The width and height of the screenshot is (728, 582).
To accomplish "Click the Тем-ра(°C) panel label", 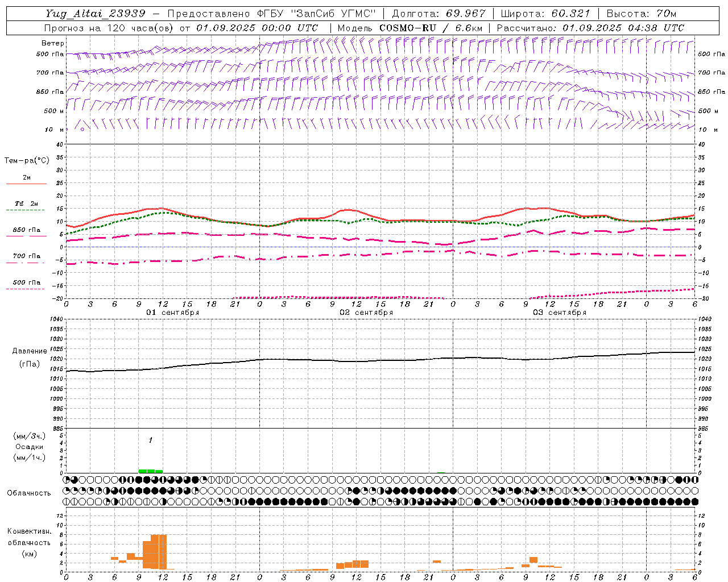I will click(27, 161).
